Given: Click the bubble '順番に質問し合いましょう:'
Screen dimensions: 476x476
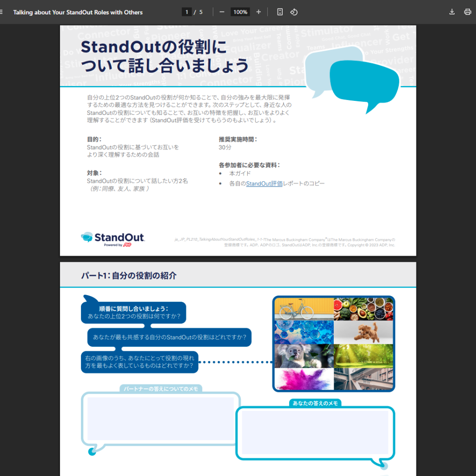Looking at the screenshot, I should pos(133,309).
